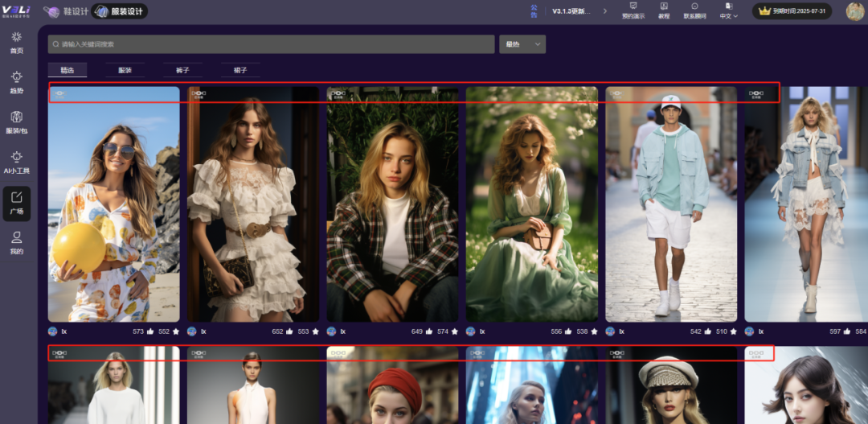Like the card with 597 likes
Image resolution: width=868 pixels, height=424 pixels.
coord(847,331)
